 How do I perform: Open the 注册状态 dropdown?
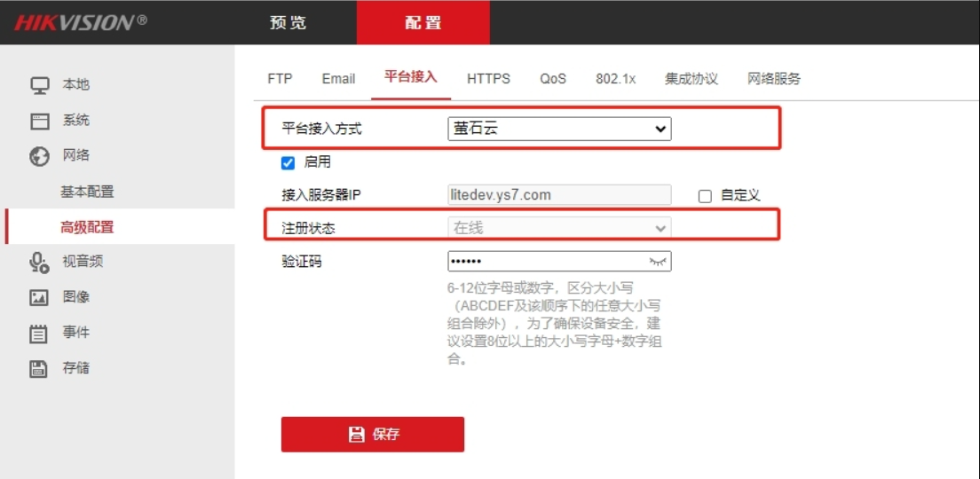click(559, 228)
